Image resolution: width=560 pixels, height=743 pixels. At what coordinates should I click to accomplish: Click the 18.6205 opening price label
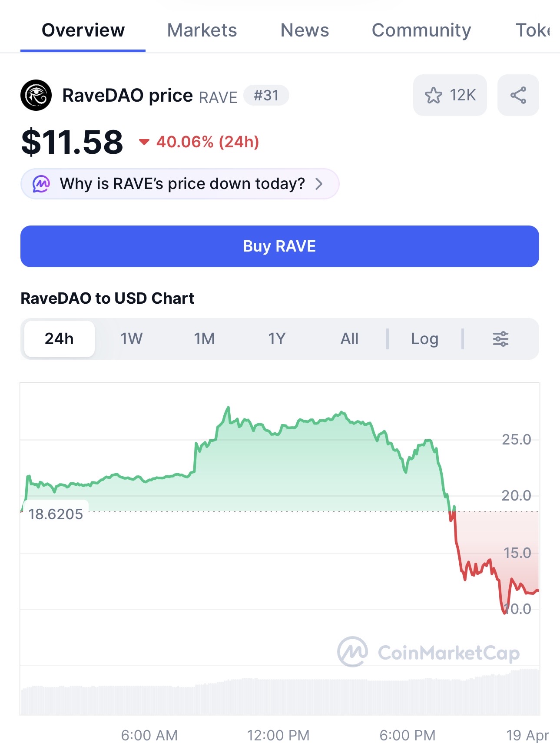point(56,514)
